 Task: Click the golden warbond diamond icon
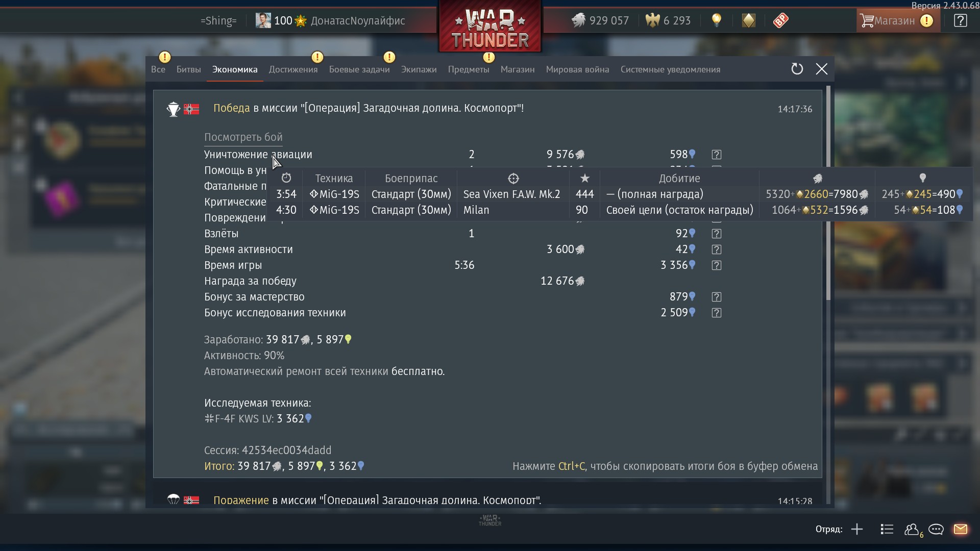click(x=748, y=20)
